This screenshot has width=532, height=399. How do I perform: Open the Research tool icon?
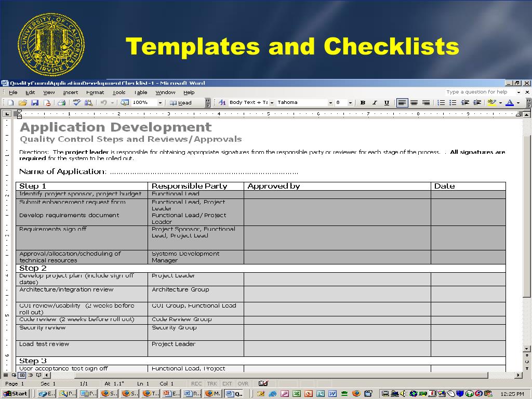[x=88, y=102]
